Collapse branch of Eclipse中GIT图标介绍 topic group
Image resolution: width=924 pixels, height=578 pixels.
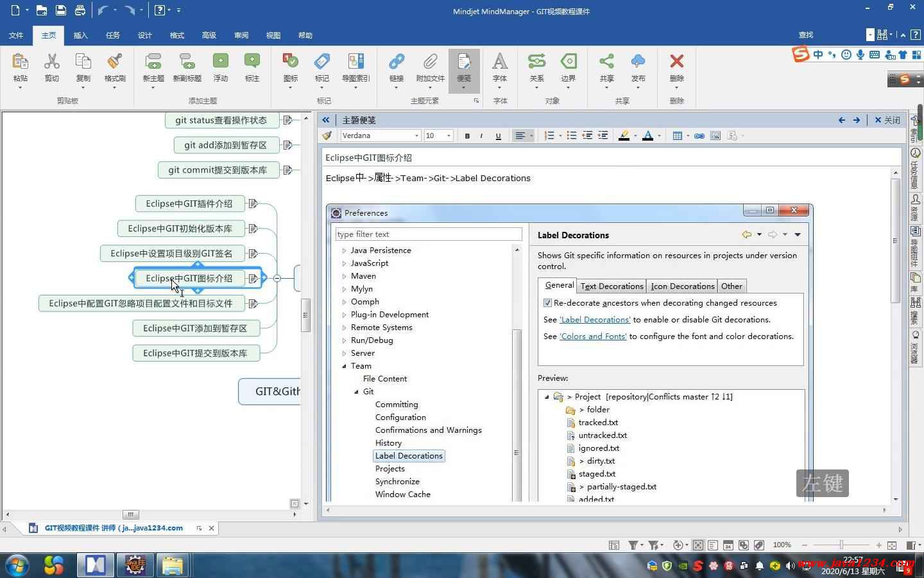click(277, 278)
